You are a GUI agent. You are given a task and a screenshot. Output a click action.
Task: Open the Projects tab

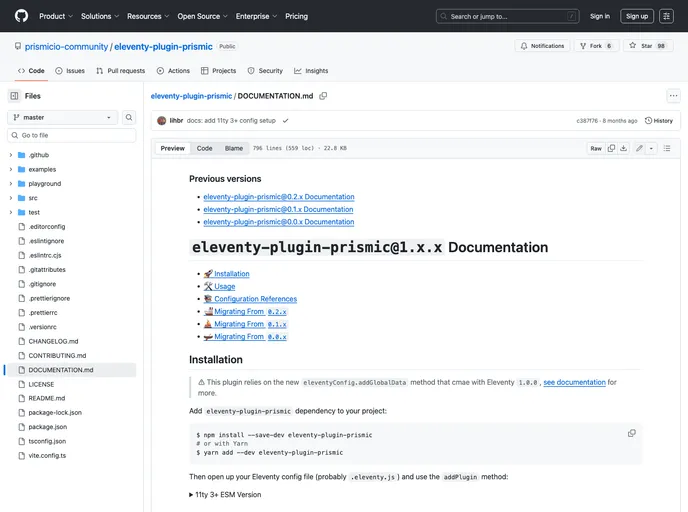(219, 71)
